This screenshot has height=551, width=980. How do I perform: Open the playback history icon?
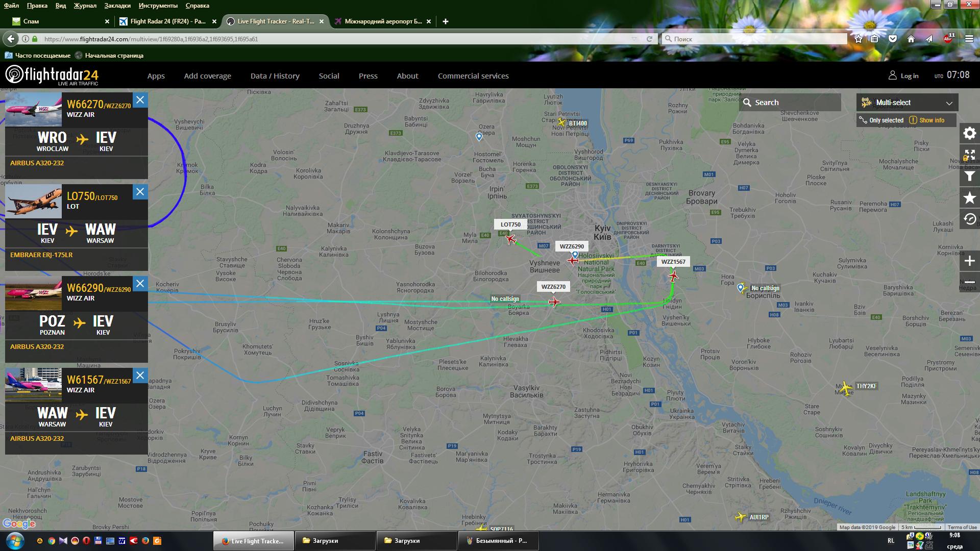[969, 219]
